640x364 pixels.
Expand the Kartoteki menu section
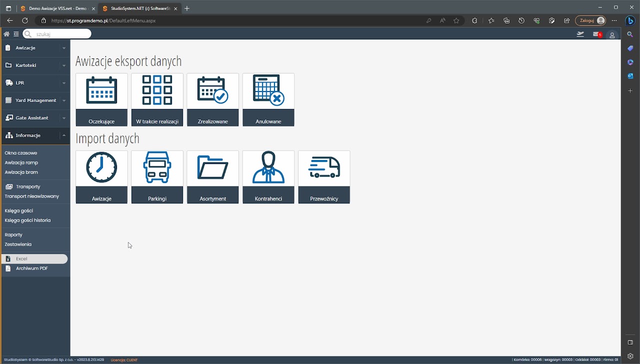pyautogui.click(x=35, y=65)
